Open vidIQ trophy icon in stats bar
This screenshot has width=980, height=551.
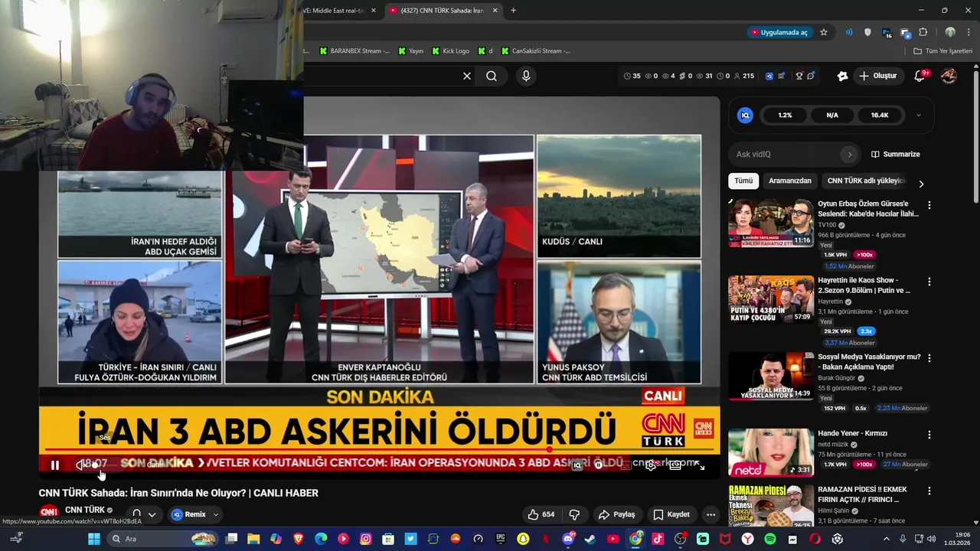799,76
